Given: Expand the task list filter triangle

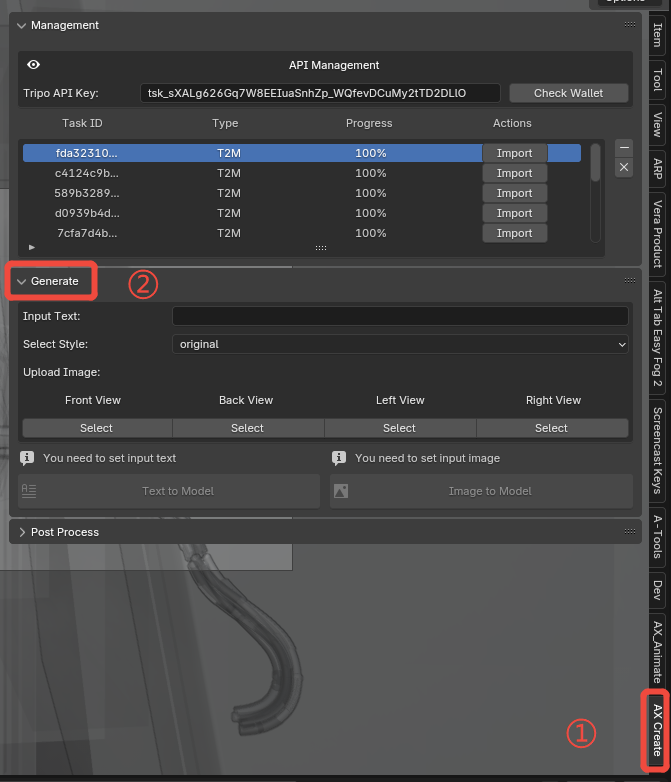Looking at the screenshot, I should click(31, 247).
